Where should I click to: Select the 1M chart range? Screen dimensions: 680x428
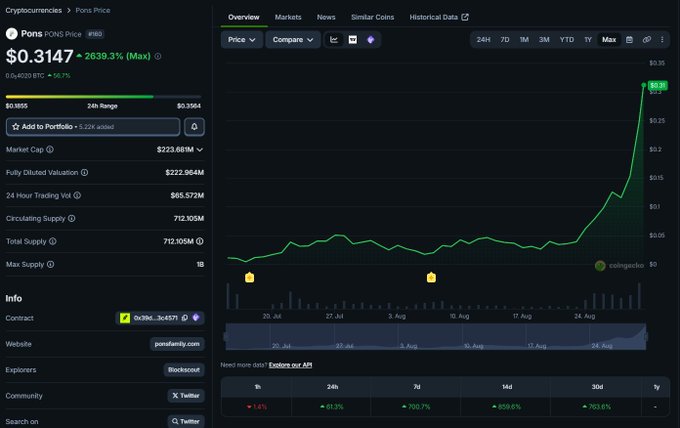click(524, 40)
